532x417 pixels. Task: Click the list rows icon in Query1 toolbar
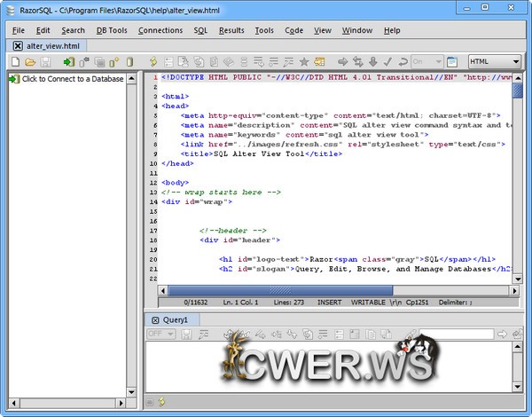click(x=339, y=334)
